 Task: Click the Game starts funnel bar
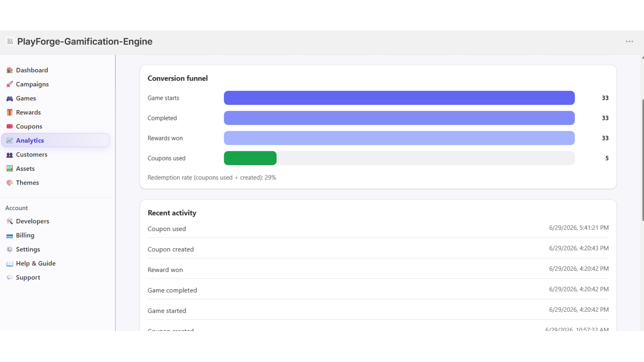point(399,98)
